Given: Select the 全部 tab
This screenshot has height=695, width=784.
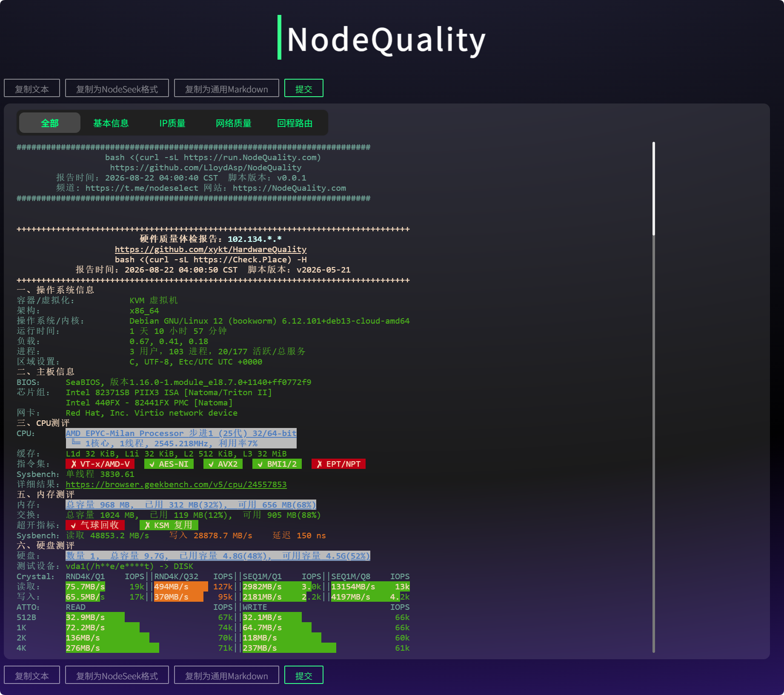Looking at the screenshot, I should (x=50, y=123).
